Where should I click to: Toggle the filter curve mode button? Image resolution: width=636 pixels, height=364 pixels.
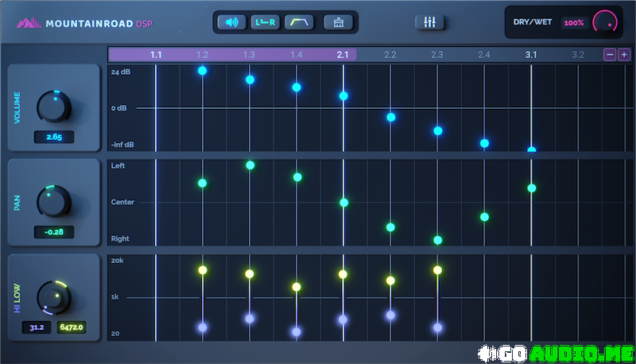[299, 22]
